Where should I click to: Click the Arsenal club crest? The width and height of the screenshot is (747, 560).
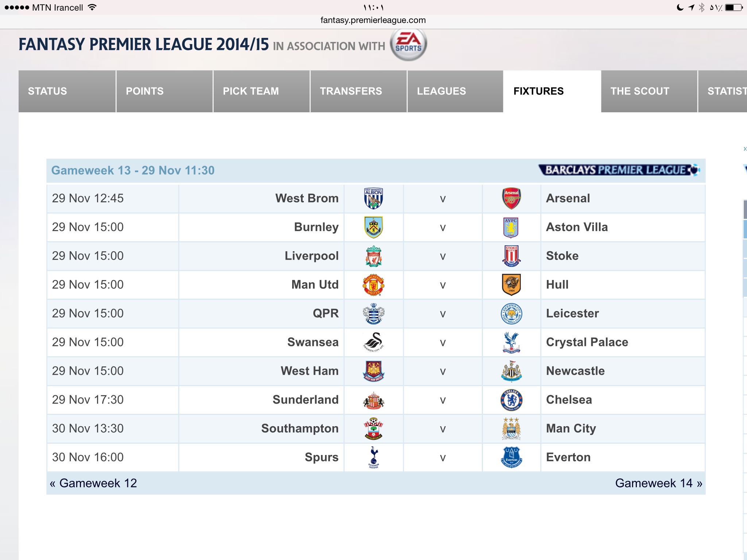[x=511, y=198]
